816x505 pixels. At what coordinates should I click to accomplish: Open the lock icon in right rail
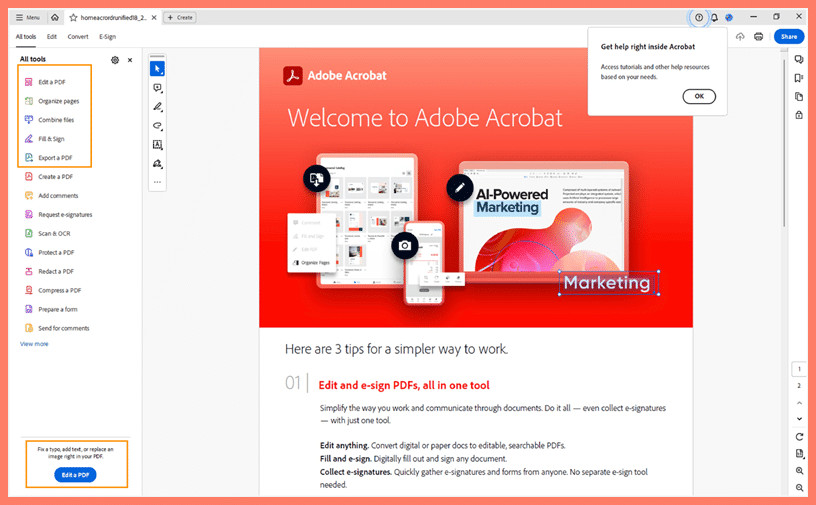pyautogui.click(x=799, y=115)
